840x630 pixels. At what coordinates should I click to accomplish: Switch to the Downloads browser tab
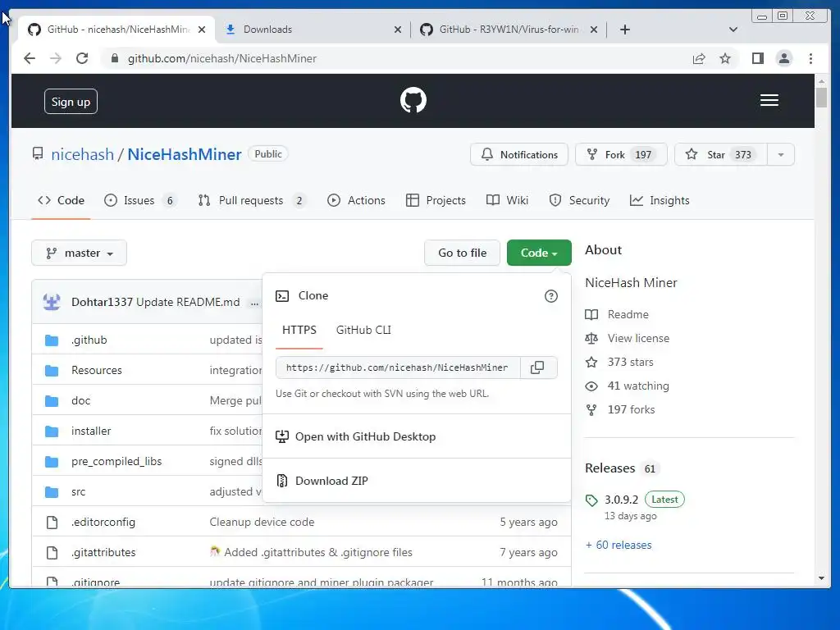(x=313, y=30)
